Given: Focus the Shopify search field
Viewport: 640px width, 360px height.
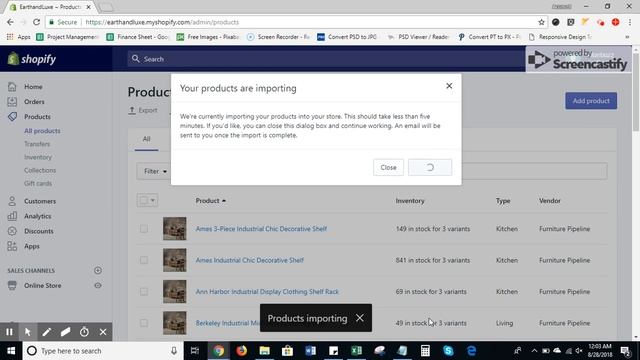Looking at the screenshot, I should tap(326, 59).
